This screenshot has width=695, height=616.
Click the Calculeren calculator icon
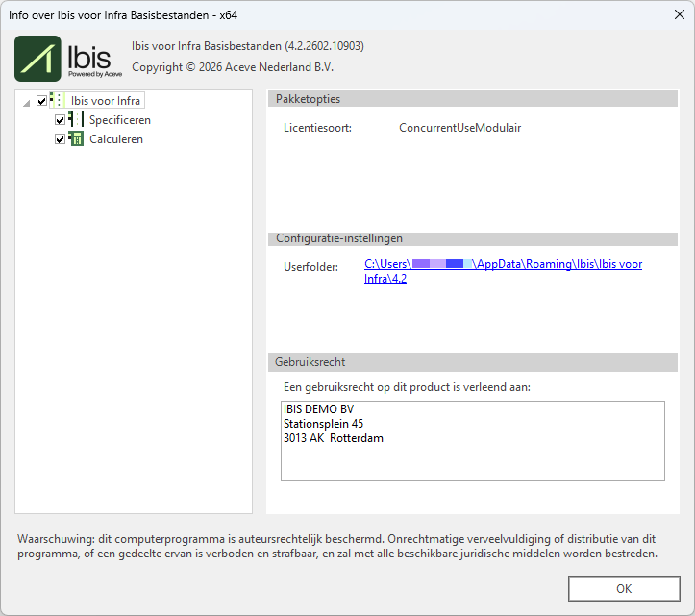coord(76,139)
